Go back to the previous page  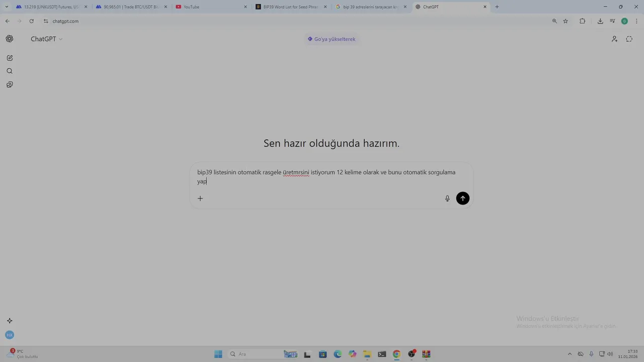click(7, 21)
